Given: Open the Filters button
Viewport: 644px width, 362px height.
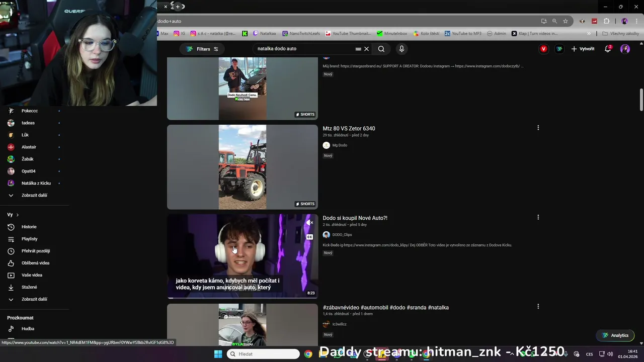Looking at the screenshot, I should (202, 49).
